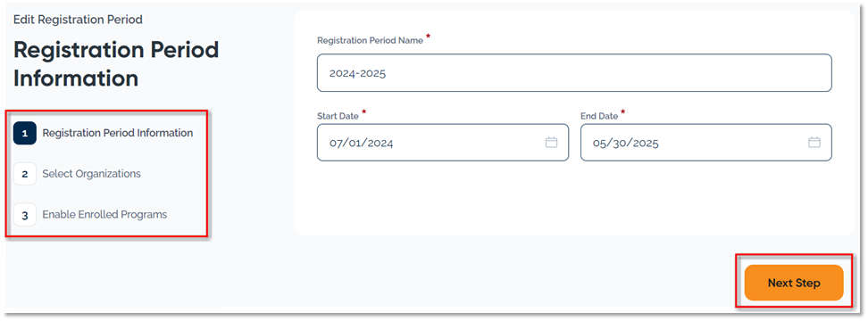Image resolution: width=868 pixels, height=321 pixels.
Task: Select the step 1 number badge
Action: [x=25, y=133]
